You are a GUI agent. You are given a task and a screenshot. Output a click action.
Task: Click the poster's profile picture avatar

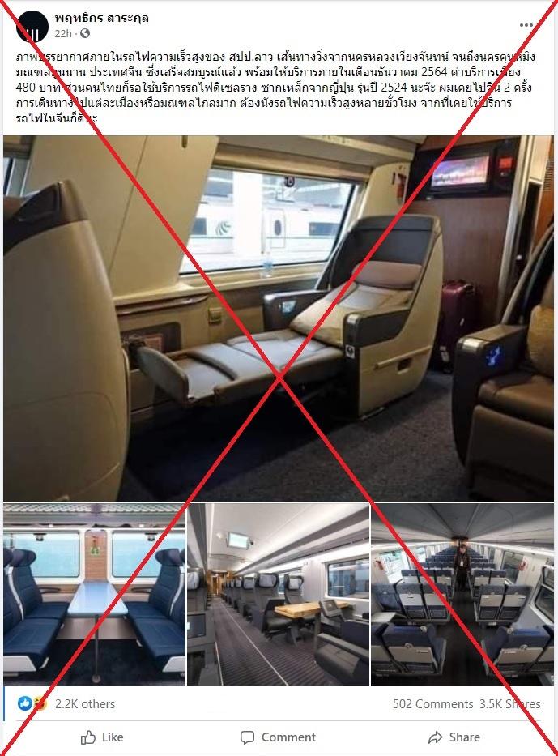(32, 27)
